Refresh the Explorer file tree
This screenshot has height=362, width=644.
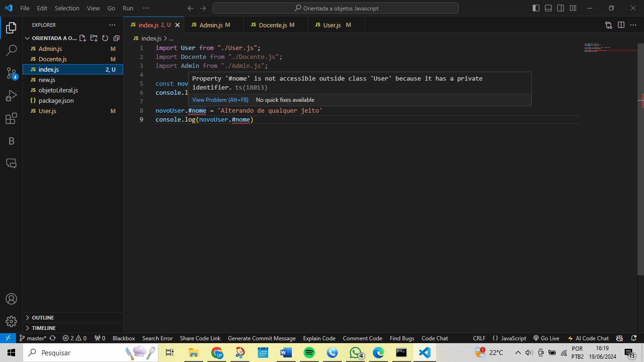(x=105, y=38)
